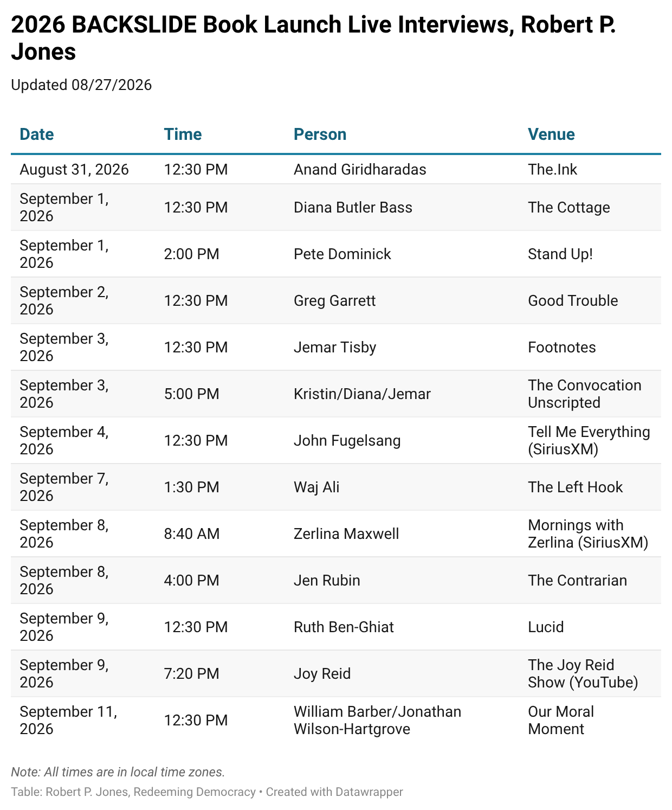Click the Person column header
Image resolution: width=672 pixels, height=810 pixels.
320,134
